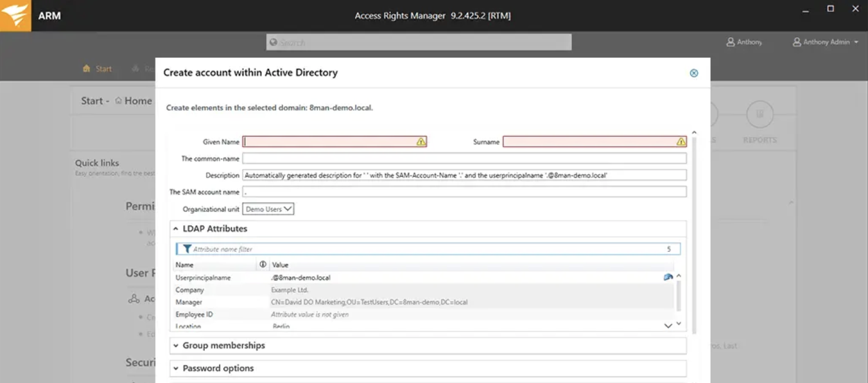This screenshot has height=383, width=868.
Task: Select the Employee ID attribute row
Action: [424, 314]
